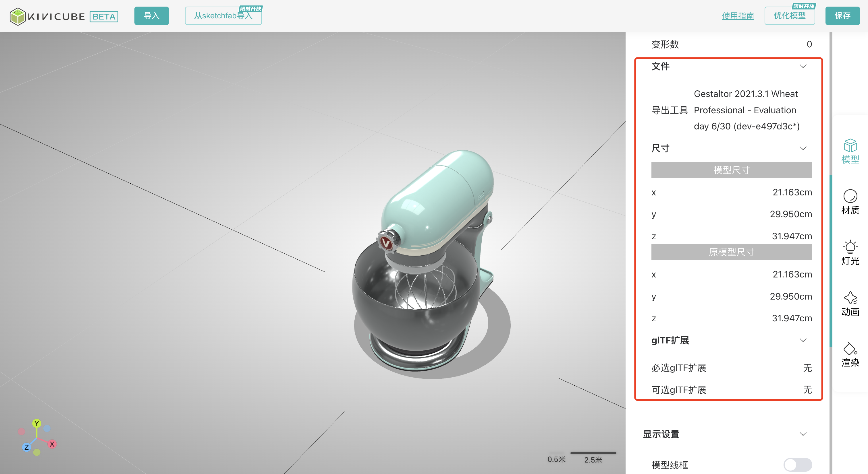Open the 灯光 (Lighting) sidebar panel
The width and height of the screenshot is (868, 474).
[x=850, y=253]
